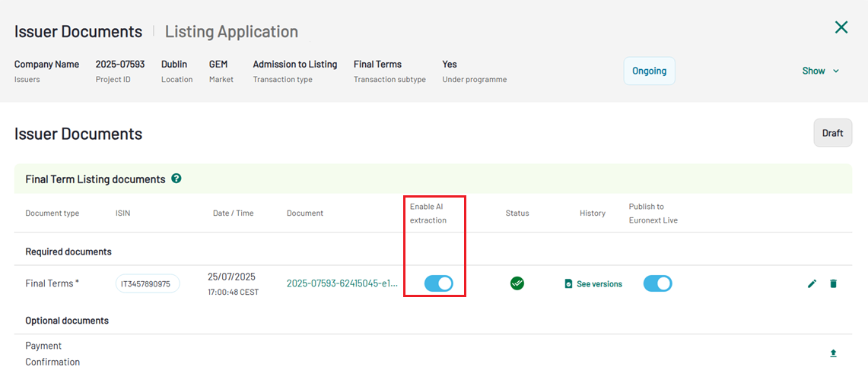
Task: Delete the Final Terms document via trash icon
Action: [833, 283]
